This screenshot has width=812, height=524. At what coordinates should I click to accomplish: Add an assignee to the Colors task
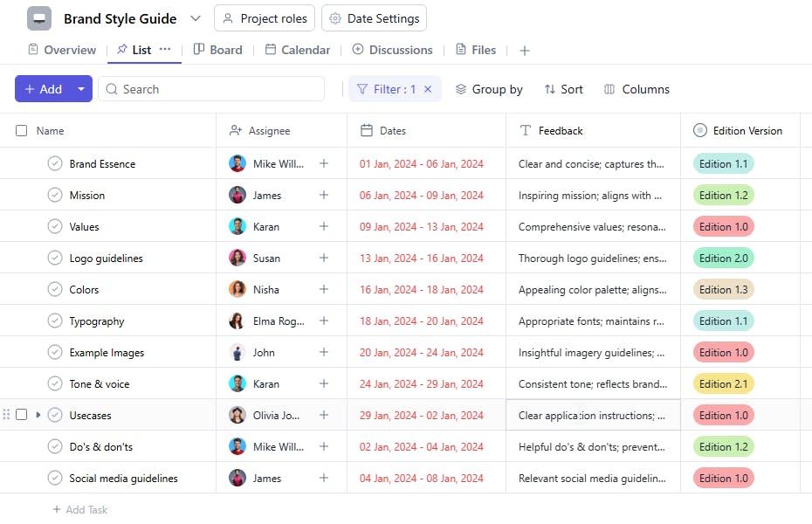pos(324,289)
